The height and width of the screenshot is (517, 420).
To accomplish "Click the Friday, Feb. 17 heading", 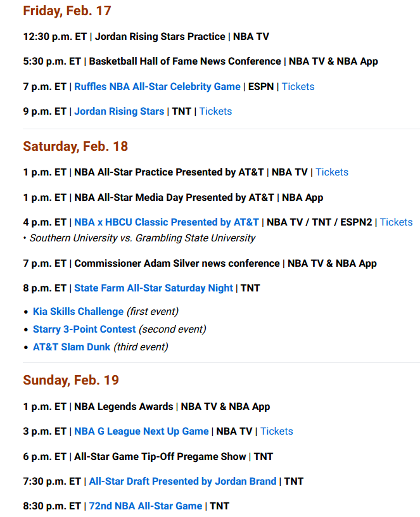I will (x=67, y=11).
